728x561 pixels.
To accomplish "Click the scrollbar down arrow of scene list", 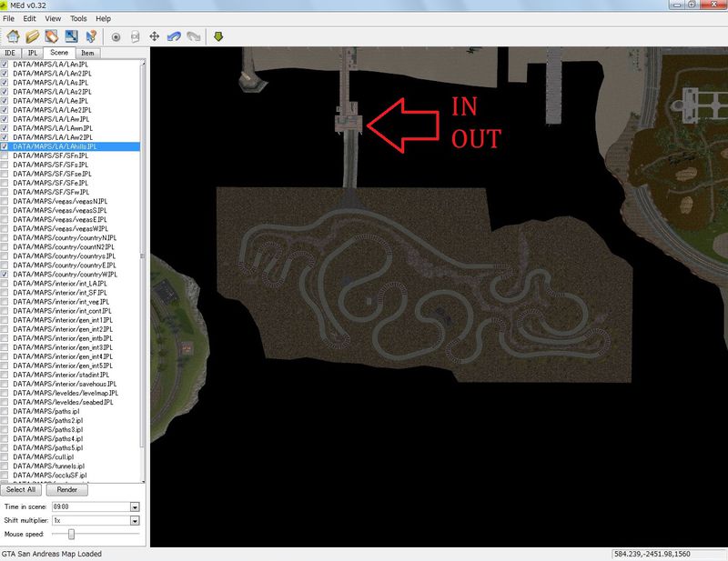I will 143,481.
